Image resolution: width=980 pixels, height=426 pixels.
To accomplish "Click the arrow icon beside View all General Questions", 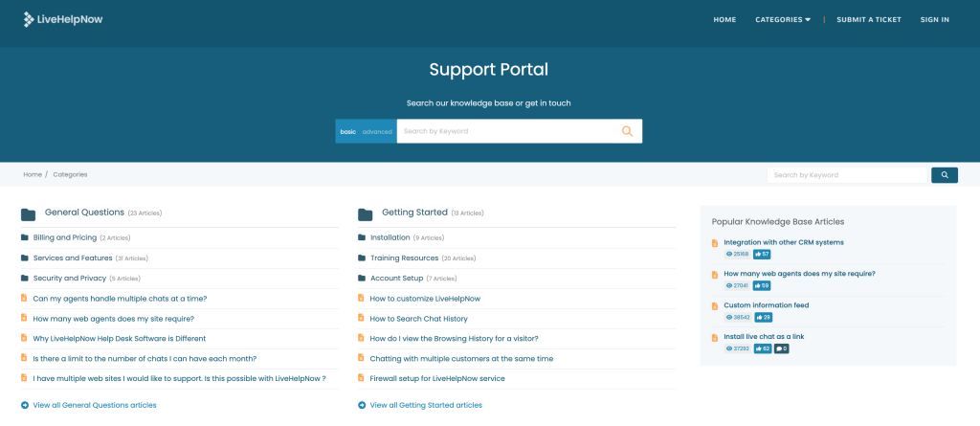I will pos(25,405).
